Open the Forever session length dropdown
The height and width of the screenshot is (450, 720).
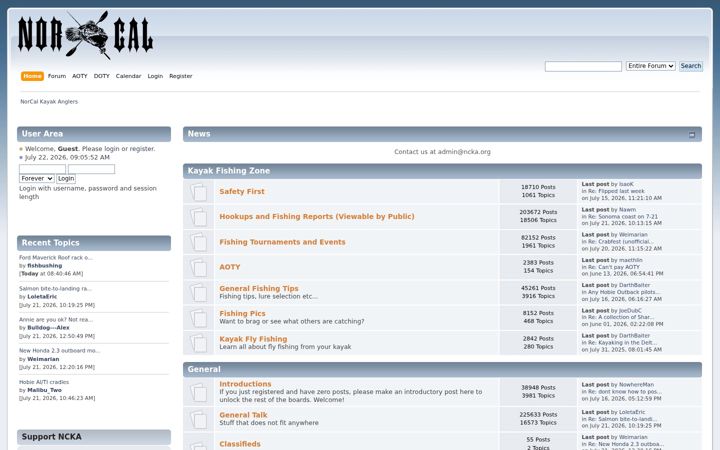click(37, 178)
